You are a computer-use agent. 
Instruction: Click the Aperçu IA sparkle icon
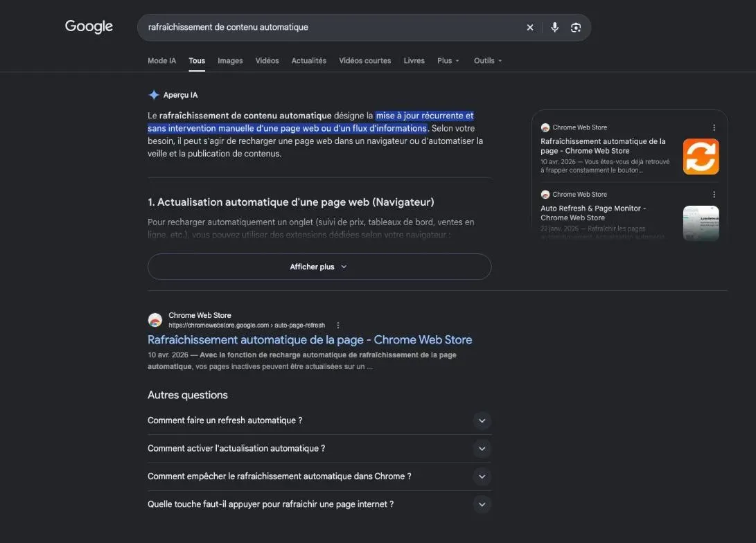(154, 95)
